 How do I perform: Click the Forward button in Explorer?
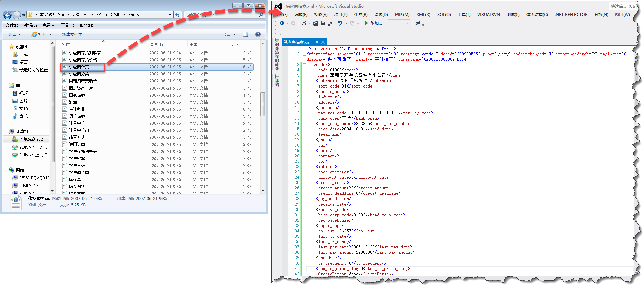(17, 15)
